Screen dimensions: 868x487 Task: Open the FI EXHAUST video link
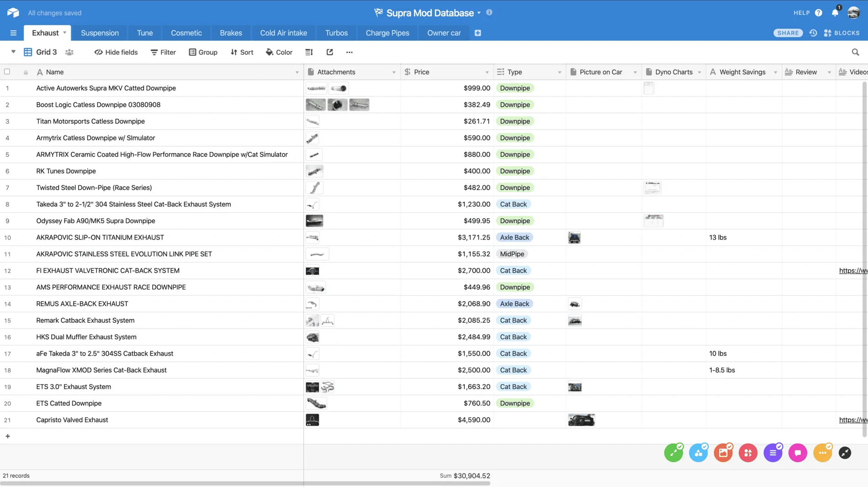[x=853, y=271]
